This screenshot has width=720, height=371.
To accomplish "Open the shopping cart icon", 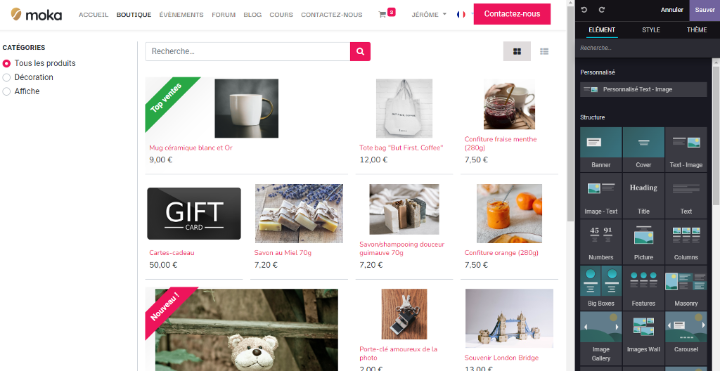I will click(x=382, y=15).
